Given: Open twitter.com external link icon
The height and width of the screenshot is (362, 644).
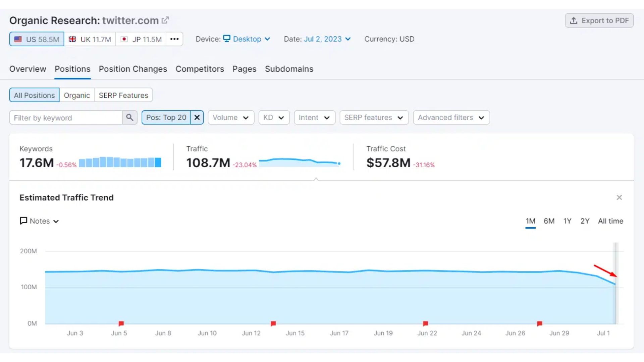Looking at the screenshot, I should pyautogui.click(x=165, y=20).
